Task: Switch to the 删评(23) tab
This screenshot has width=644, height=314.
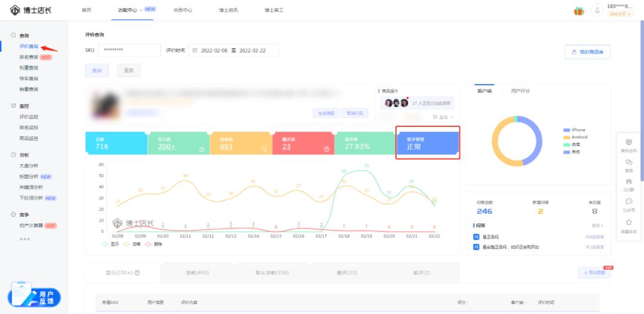Action: pyautogui.click(x=348, y=272)
